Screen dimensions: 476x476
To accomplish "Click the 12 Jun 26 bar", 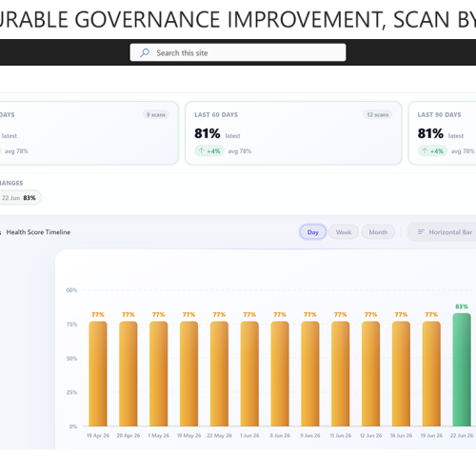I will pyautogui.click(x=370, y=373).
